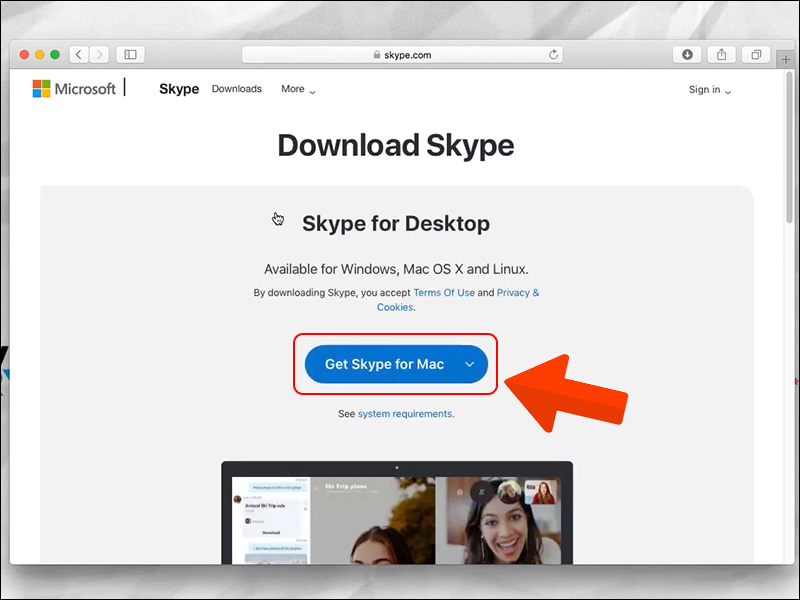
Task: Click the Skype for Desktop heading
Action: click(396, 223)
